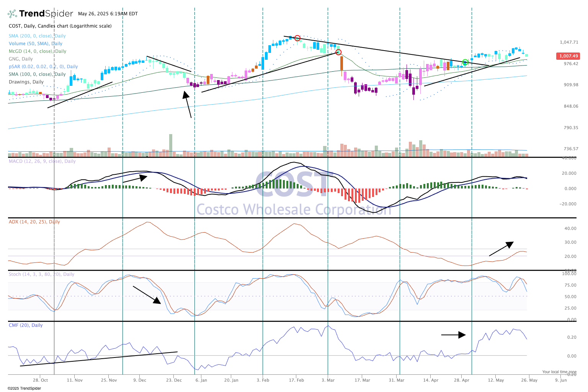Image resolution: width=588 pixels, height=392 pixels.
Task: Toggle the McGD (14, 0, close) legend entry
Action: (37, 51)
